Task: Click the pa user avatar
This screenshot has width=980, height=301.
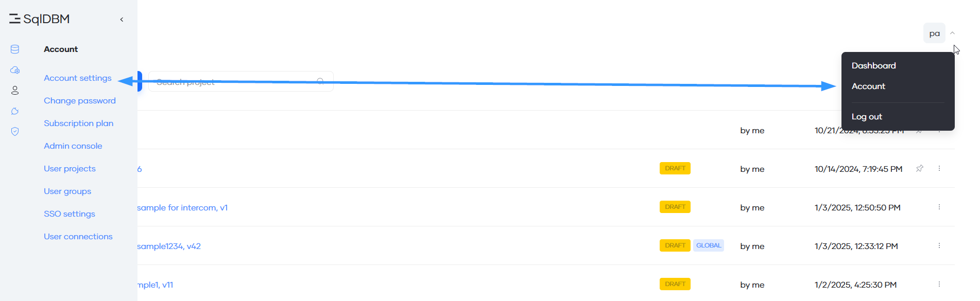Action: pos(934,33)
